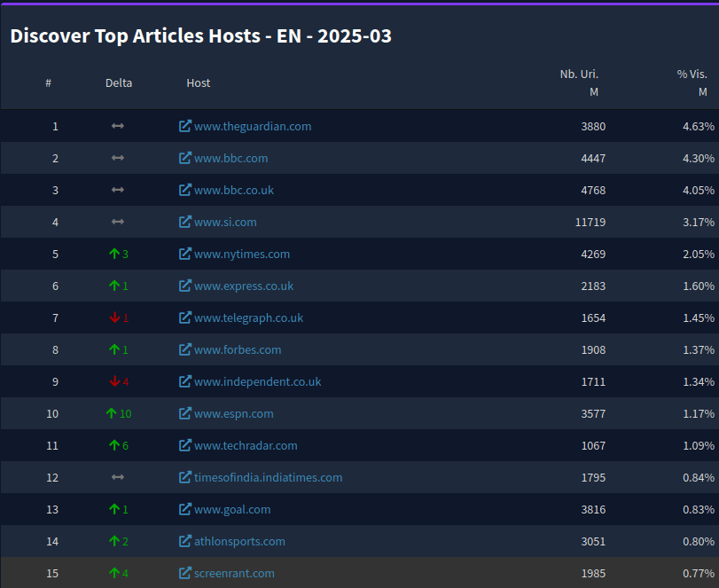The width and height of the screenshot is (719, 588).
Task: Open the www.goal.com link
Action: point(232,510)
